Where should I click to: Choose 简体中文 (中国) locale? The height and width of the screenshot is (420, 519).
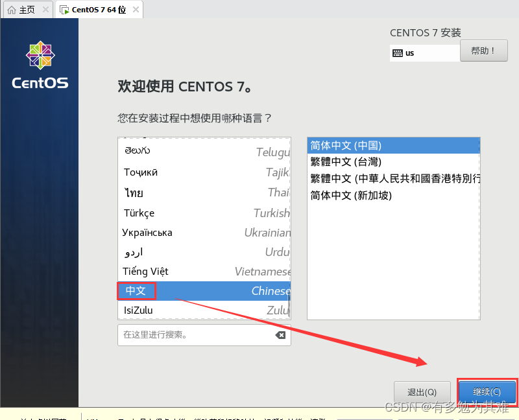pos(393,146)
